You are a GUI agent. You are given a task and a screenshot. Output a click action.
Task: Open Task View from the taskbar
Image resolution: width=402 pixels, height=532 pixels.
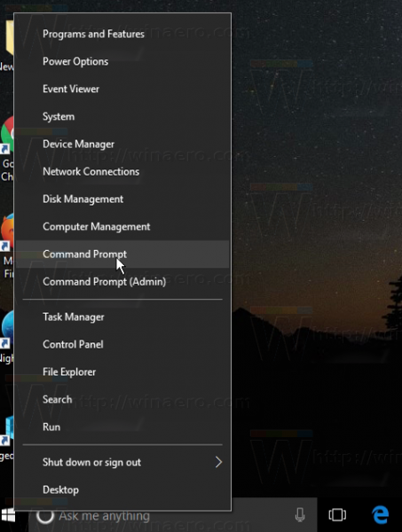337,515
